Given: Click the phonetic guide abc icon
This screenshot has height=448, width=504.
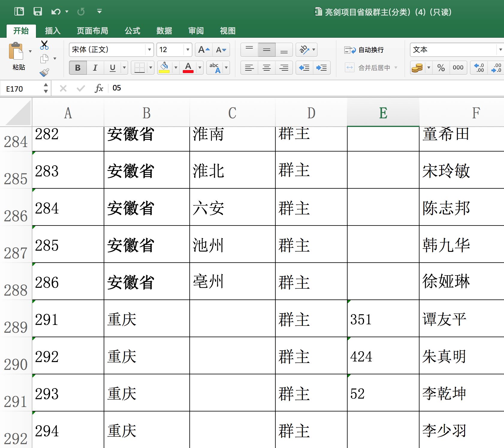Looking at the screenshot, I should [x=215, y=68].
